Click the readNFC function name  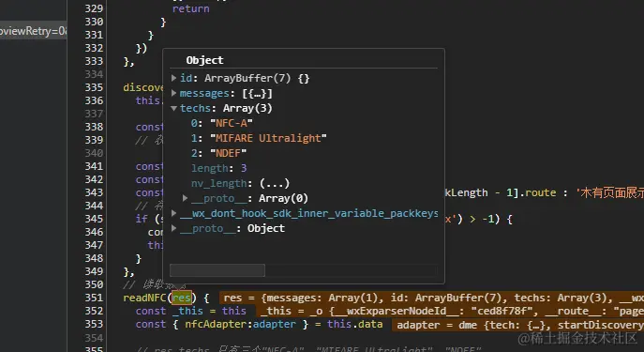point(145,298)
